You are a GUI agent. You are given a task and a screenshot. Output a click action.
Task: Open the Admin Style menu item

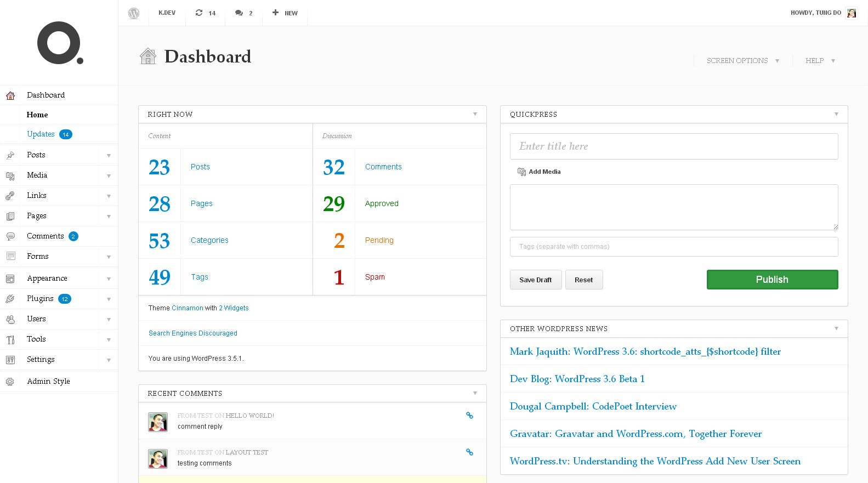pyautogui.click(x=48, y=381)
